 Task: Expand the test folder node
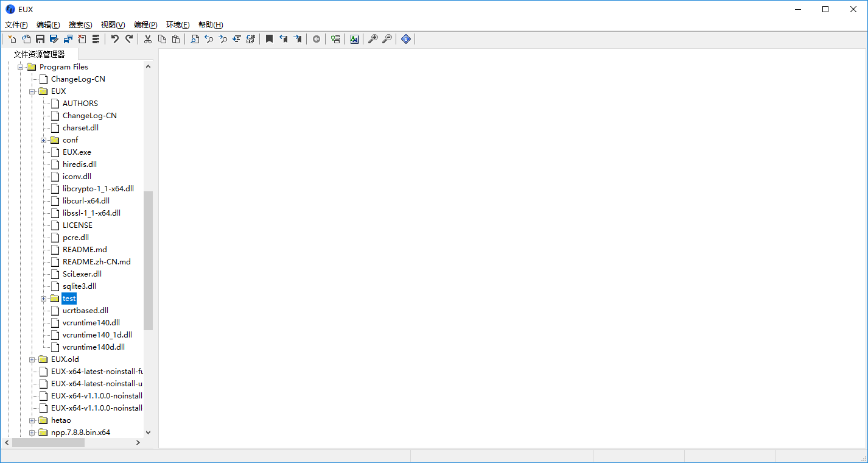(43, 299)
